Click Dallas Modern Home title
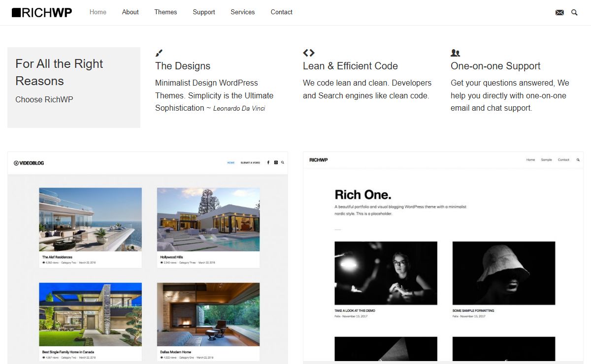The width and height of the screenshot is (591, 364). point(175,352)
